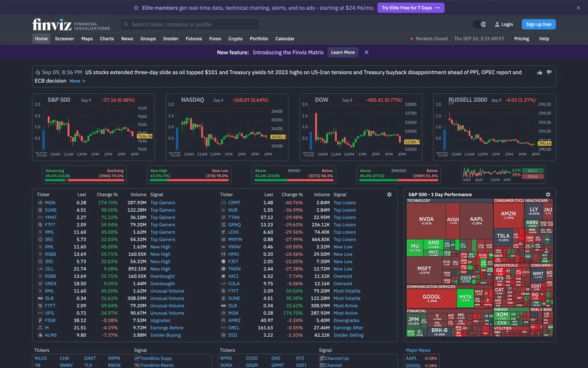The width and height of the screenshot is (588, 368).
Task: Click AMZN tile in heatmap
Action: (x=508, y=215)
